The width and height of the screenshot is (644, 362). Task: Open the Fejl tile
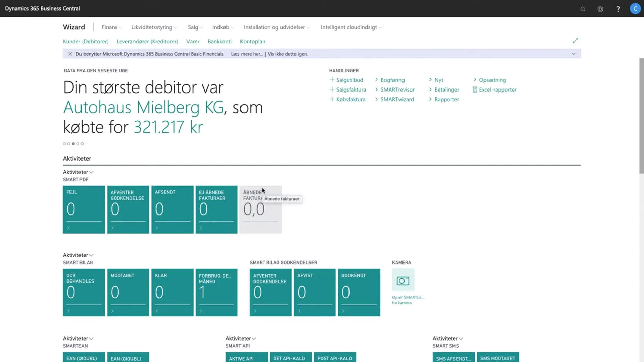84,209
